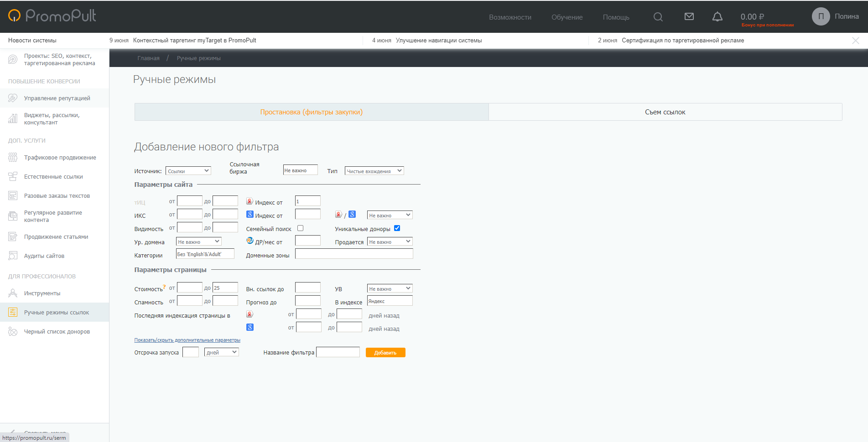Open the Тип dropdown with Чистые вхождения

coord(374,171)
